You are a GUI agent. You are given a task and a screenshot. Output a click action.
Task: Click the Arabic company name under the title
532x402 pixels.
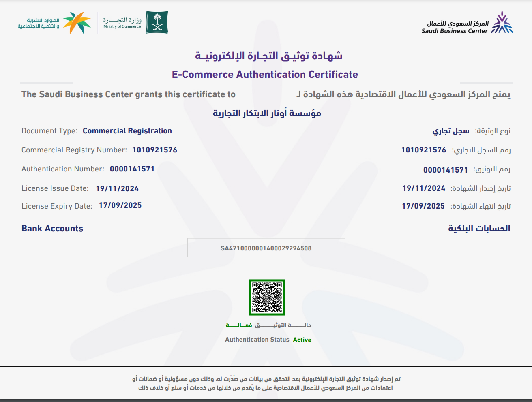[x=267, y=113]
